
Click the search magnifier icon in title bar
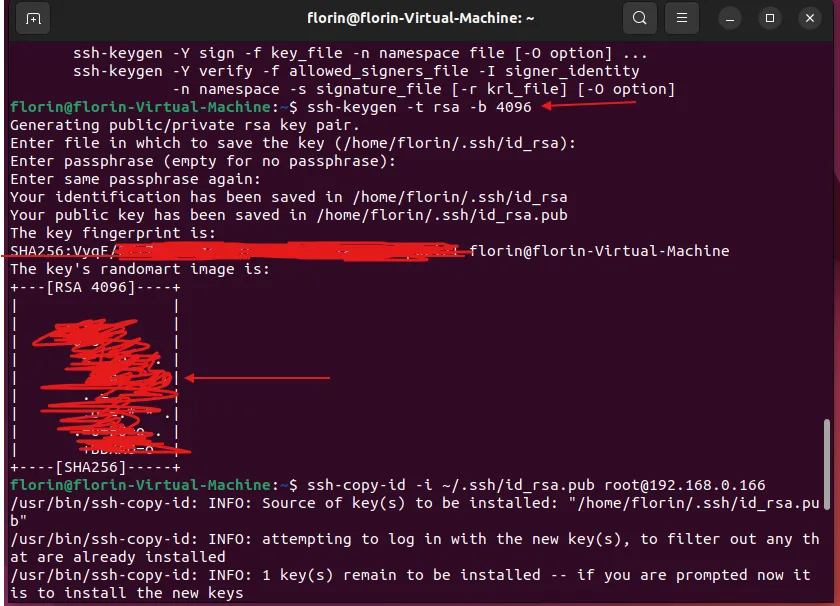(x=639, y=18)
